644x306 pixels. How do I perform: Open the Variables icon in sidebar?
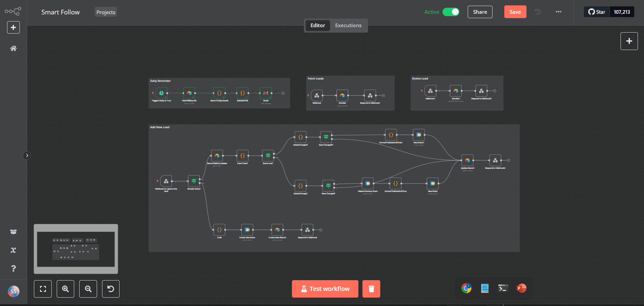coord(13,250)
